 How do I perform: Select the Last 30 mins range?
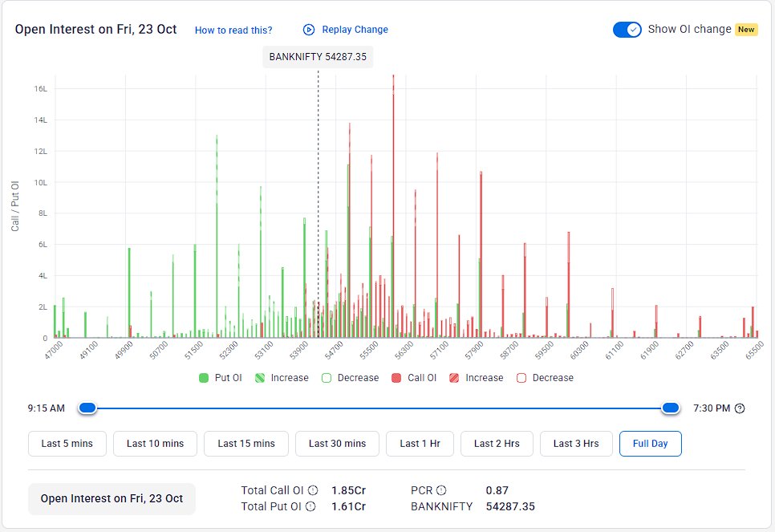[337, 444]
